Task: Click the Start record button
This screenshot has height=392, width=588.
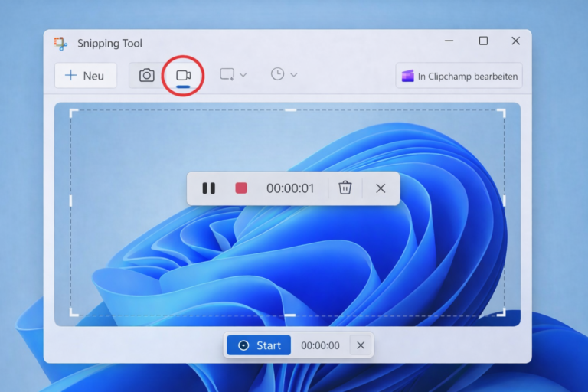Action: 259,345
